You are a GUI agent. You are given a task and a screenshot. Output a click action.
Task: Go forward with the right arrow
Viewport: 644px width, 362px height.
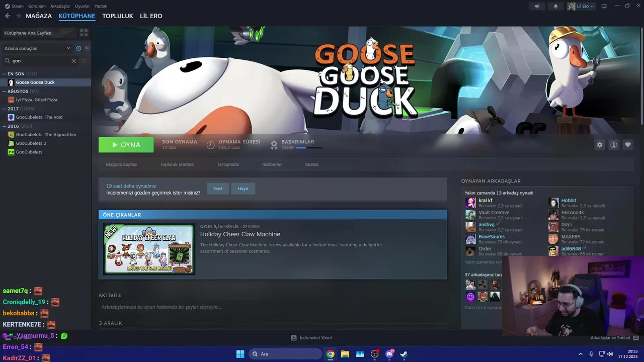(18, 16)
